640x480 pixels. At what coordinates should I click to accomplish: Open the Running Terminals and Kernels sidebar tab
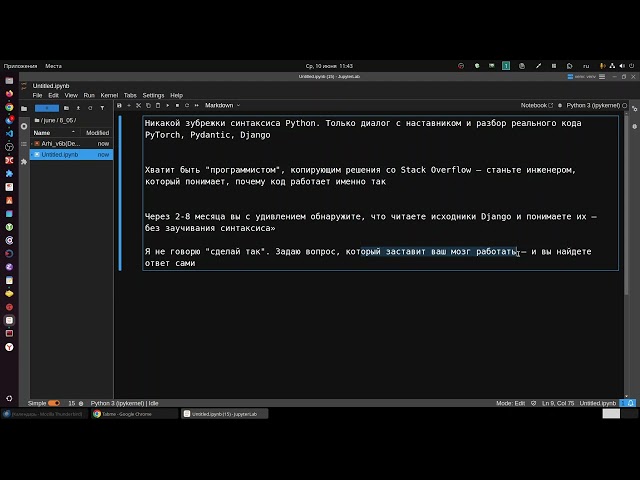click(24, 127)
